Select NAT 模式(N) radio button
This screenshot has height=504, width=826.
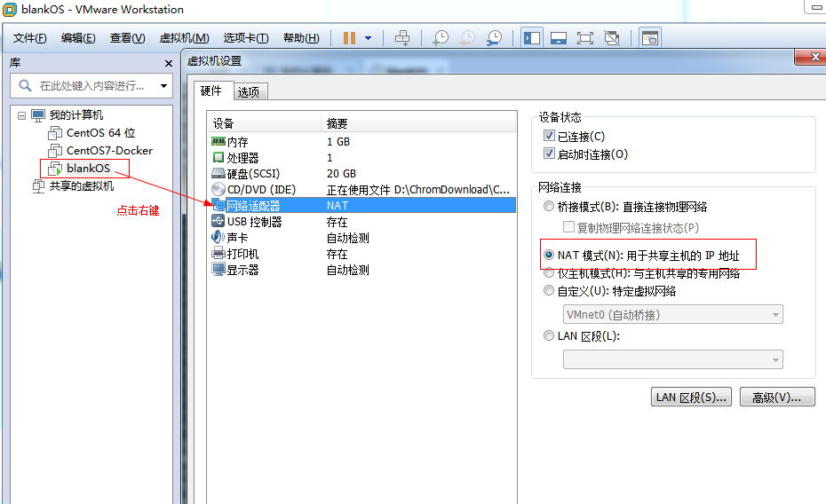[x=549, y=256]
